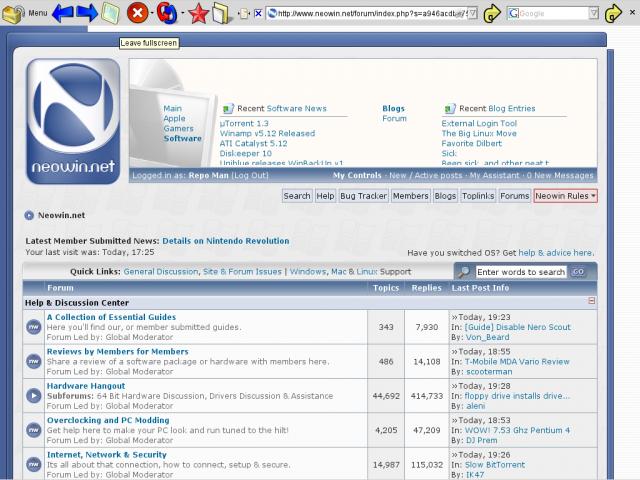The width and height of the screenshot is (640, 480).
Task: Select Main in the header navigation
Action: coord(172,108)
